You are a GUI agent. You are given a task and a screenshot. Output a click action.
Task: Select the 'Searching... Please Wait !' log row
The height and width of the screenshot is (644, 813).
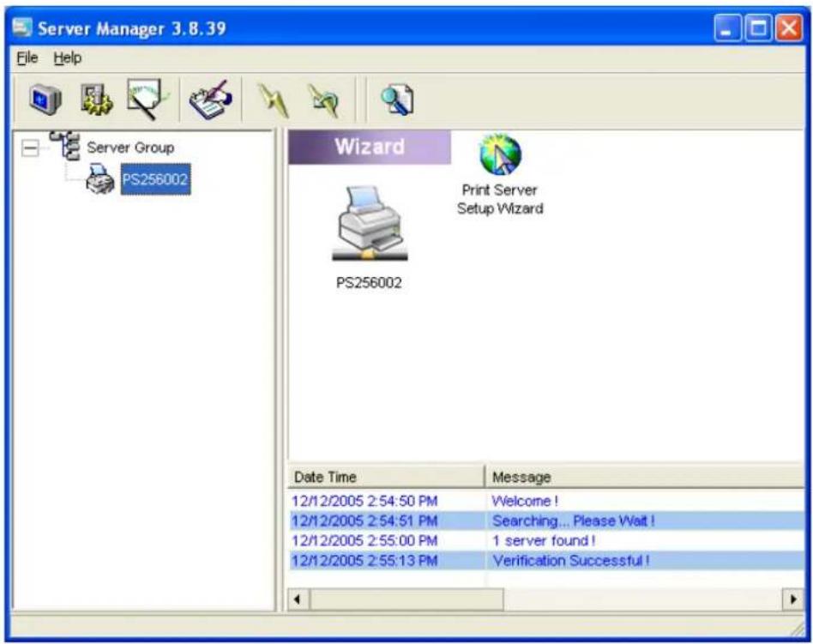point(547,521)
